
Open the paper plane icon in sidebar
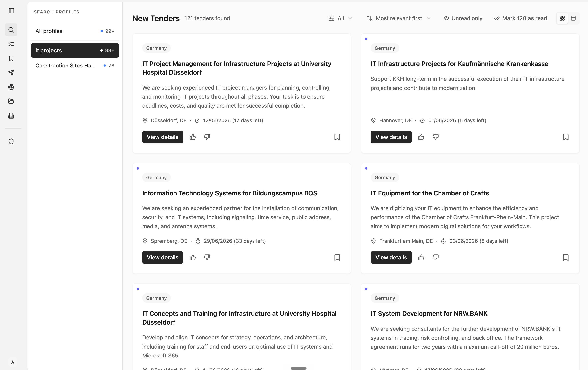tap(11, 72)
